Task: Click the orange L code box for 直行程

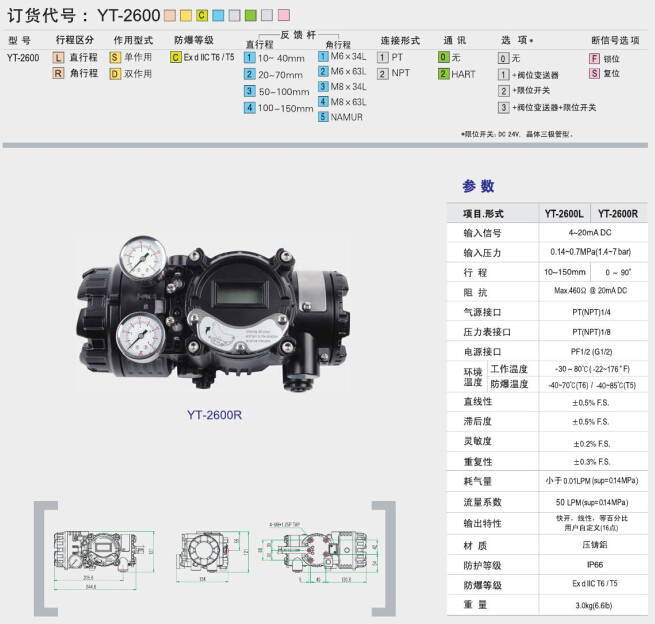Action: tap(58, 57)
